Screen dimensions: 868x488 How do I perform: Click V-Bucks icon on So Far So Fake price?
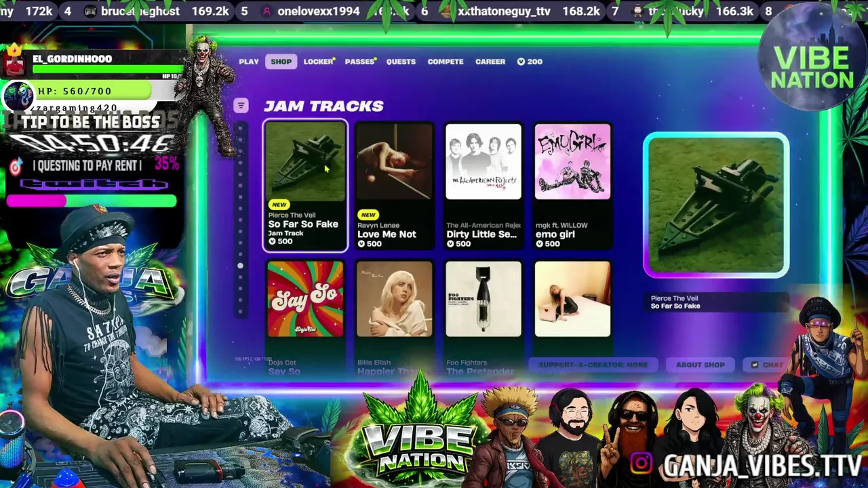tap(272, 241)
